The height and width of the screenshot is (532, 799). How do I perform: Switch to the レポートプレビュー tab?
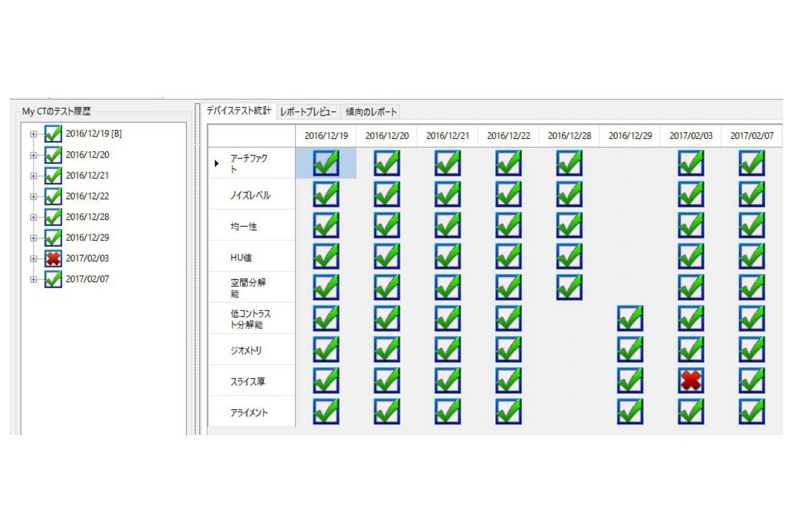click(x=308, y=112)
